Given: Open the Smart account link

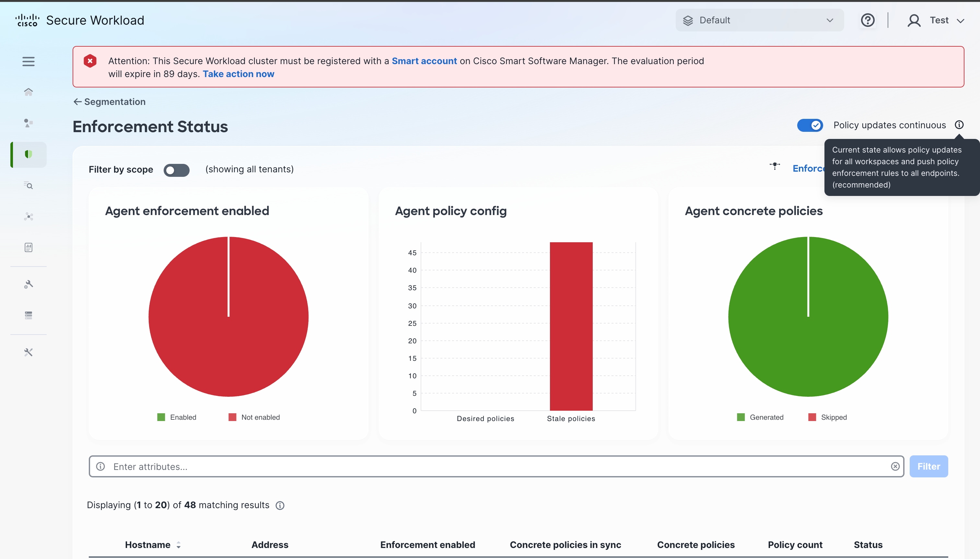Looking at the screenshot, I should tap(424, 61).
